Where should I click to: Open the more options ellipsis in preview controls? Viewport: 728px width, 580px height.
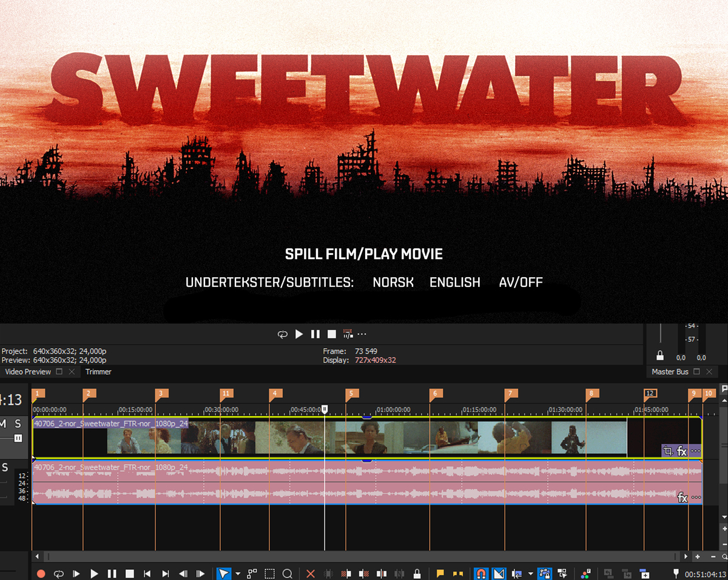(x=362, y=334)
